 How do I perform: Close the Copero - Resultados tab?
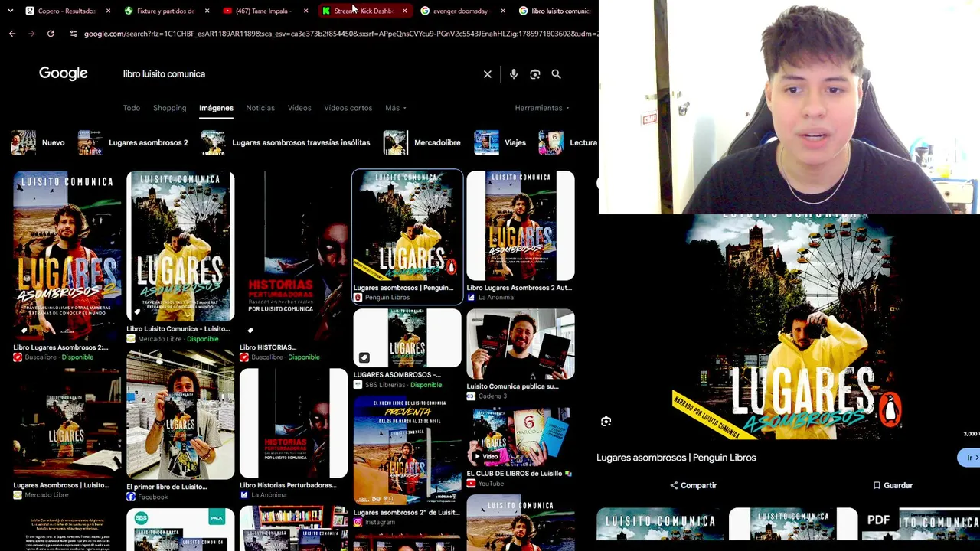(x=108, y=11)
